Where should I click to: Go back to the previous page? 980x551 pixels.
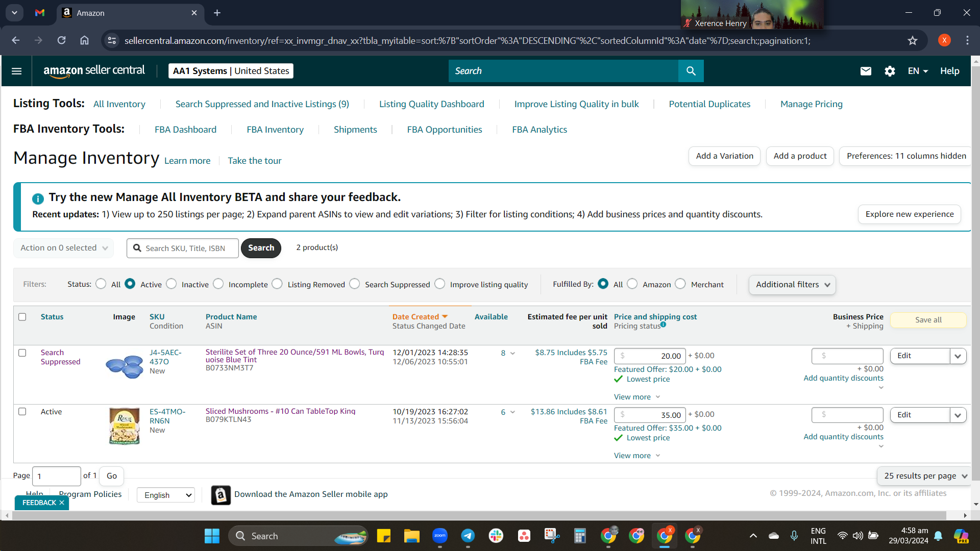pos(16,40)
